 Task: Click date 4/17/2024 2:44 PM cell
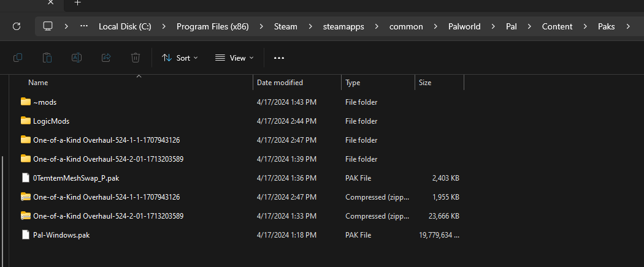coord(286,121)
